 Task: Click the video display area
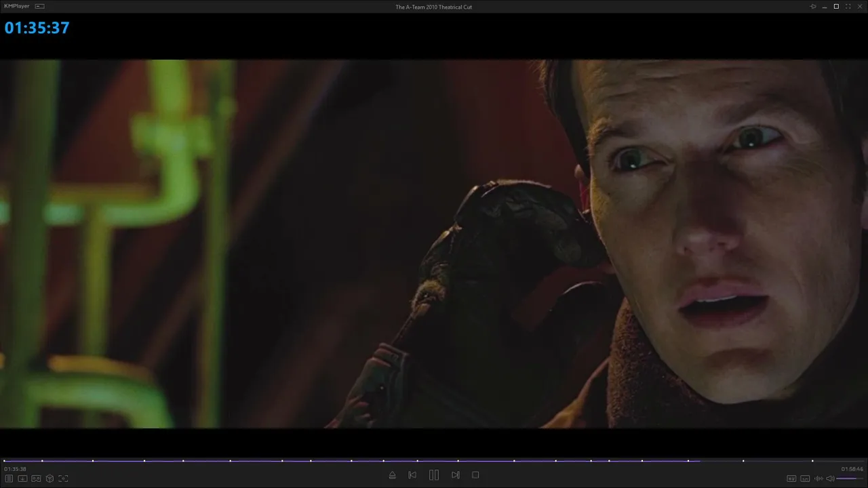click(x=434, y=244)
